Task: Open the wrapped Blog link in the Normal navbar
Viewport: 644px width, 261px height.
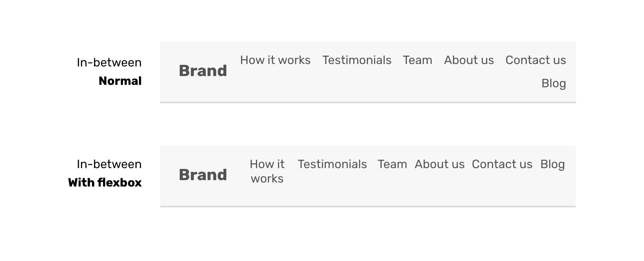Action: tap(553, 83)
